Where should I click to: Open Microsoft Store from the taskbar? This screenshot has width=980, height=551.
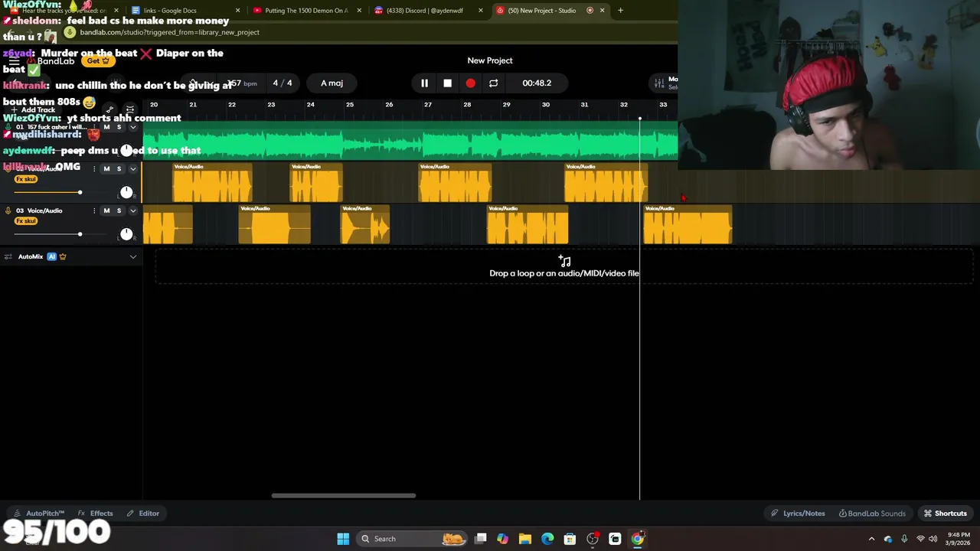point(570,539)
